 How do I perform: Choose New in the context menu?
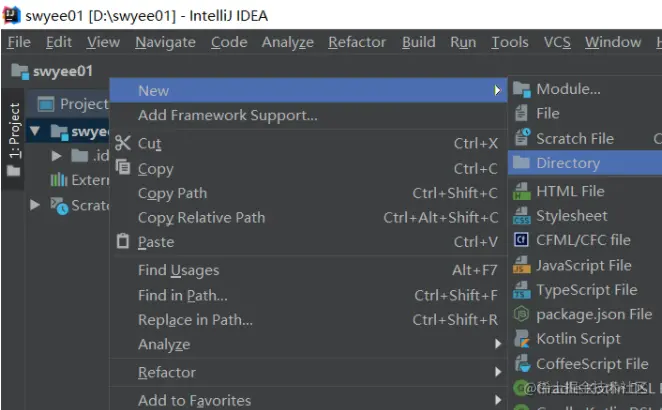coord(308,90)
